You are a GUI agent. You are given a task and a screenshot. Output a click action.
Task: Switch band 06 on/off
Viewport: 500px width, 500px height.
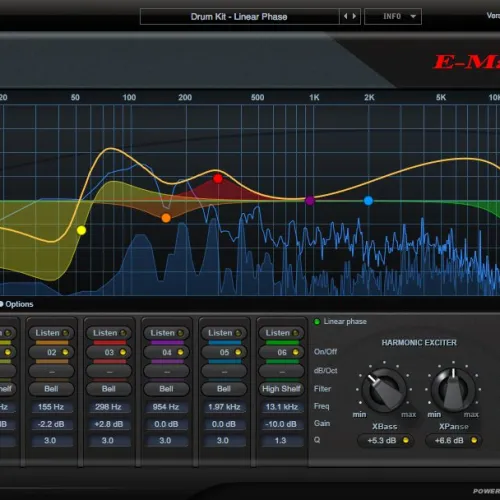click(281, 352)
